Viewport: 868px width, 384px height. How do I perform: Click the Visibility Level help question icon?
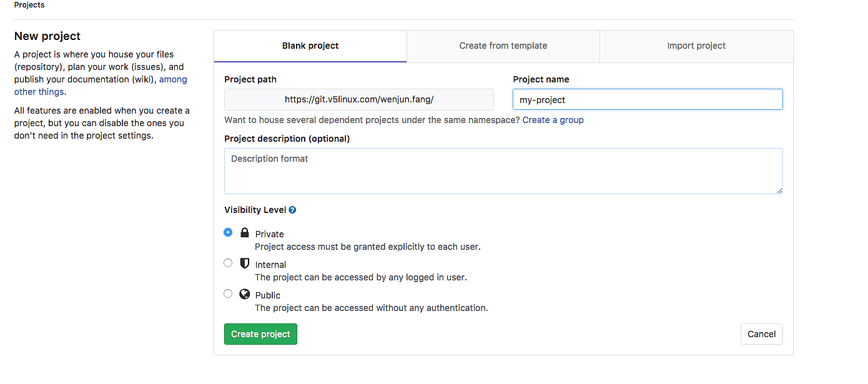pyautogui.click(x=292, y=210)
